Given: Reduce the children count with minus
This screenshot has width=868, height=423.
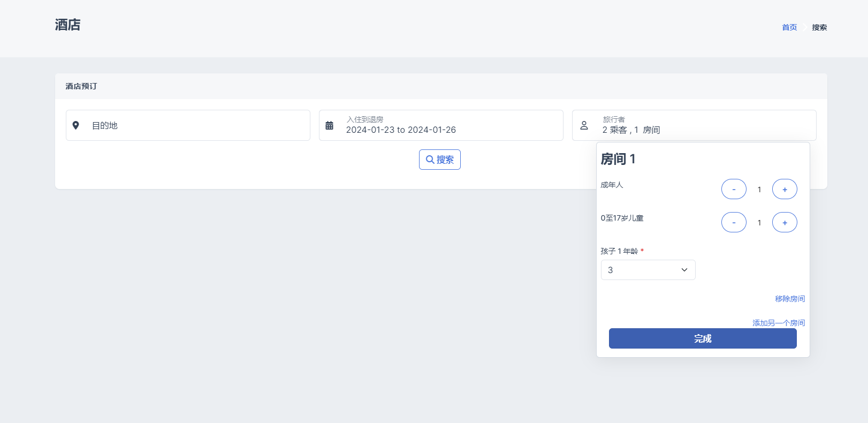Looking at the screenshot, I should [x=734, y=223].
